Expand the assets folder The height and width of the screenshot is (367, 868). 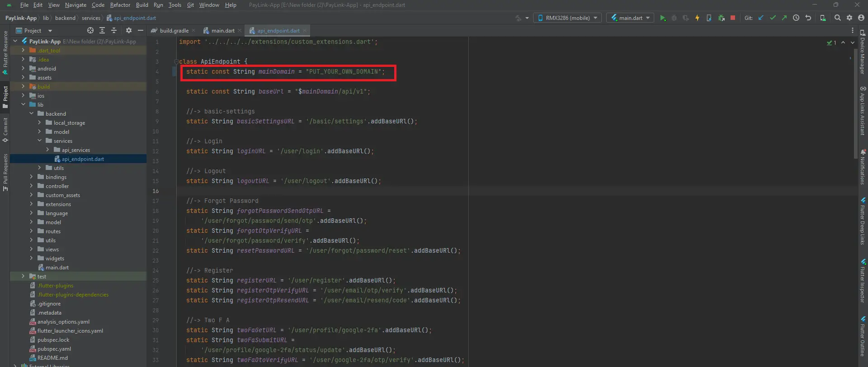pyautogui.click(x=23, y=77)
